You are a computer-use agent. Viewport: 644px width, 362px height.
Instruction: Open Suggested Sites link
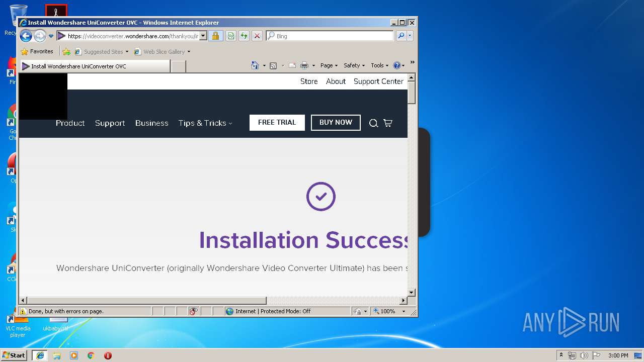pyautogui.click(x=101, y=51)
